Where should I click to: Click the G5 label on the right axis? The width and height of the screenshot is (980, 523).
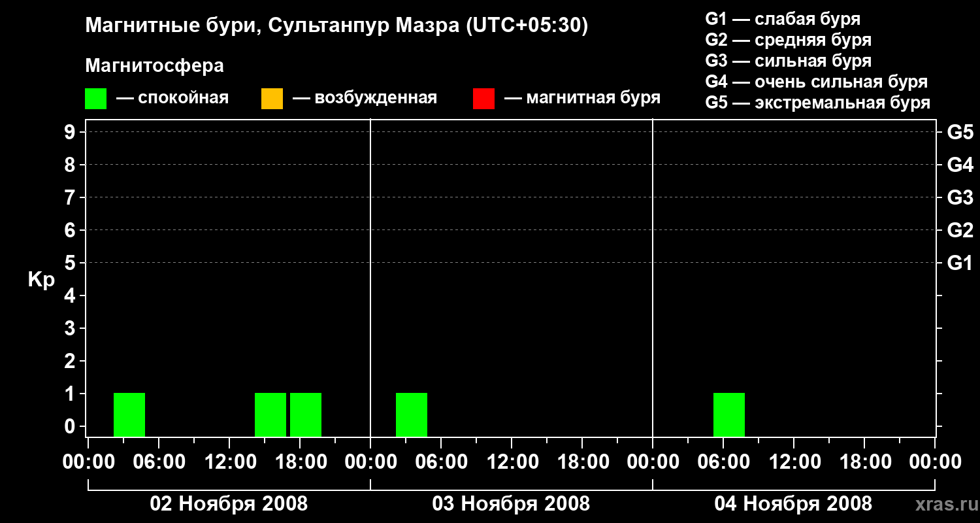tap(960, 132)
